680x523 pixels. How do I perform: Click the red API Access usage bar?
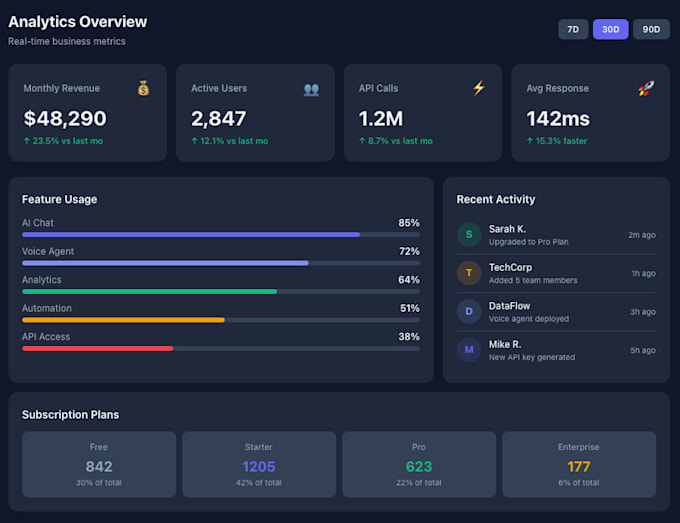click(x=221, y=348)
